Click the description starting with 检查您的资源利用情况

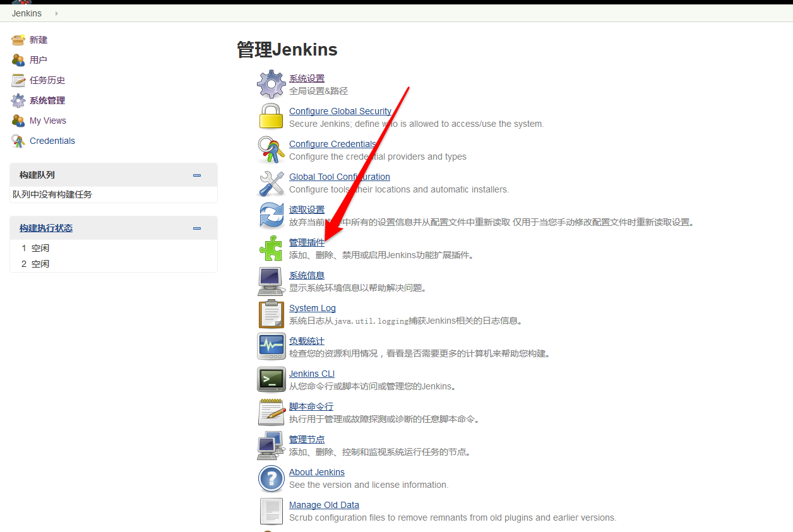click(420, 353)
